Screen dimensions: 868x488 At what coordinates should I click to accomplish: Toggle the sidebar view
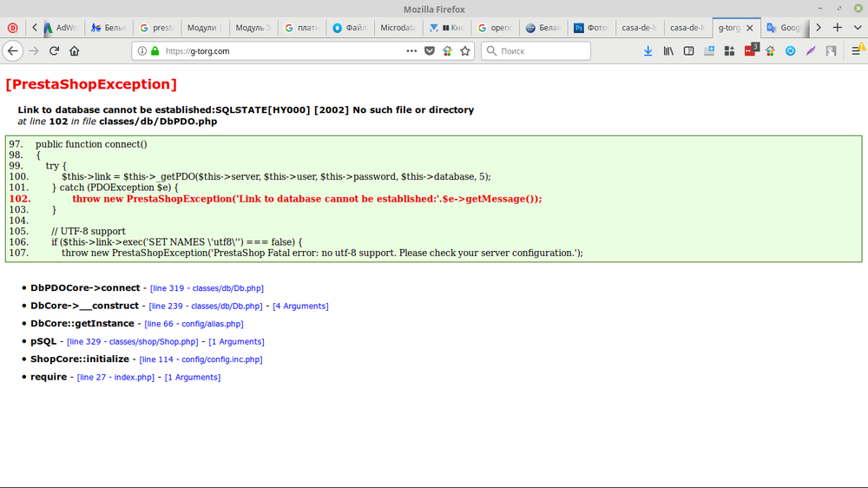click(688, 51)
